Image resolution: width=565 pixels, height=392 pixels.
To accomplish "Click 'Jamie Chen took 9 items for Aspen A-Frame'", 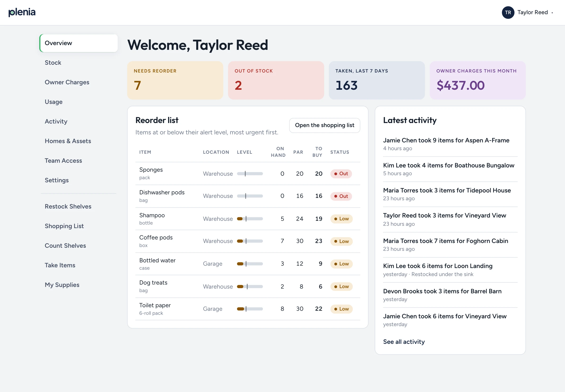I will click(446, 140).
